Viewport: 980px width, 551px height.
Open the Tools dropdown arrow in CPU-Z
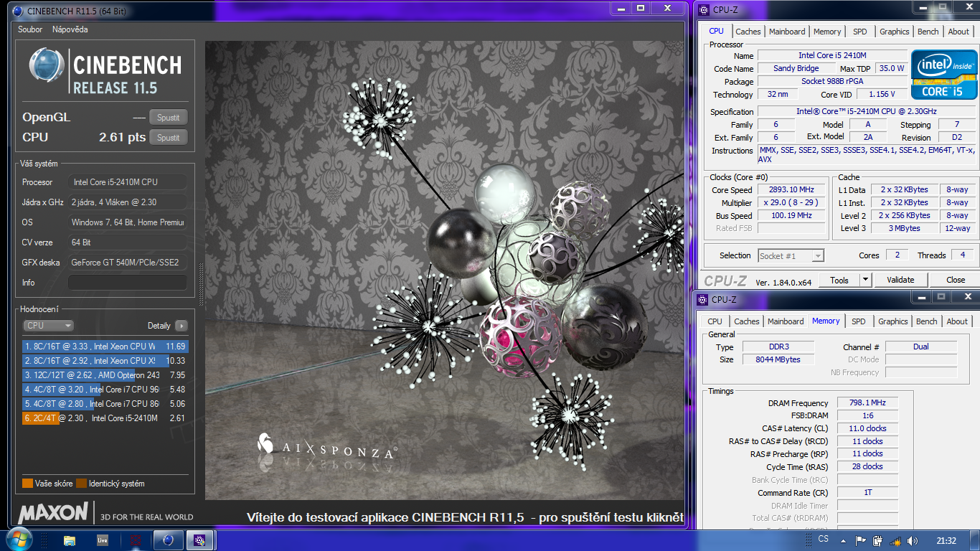pos(865,280)
